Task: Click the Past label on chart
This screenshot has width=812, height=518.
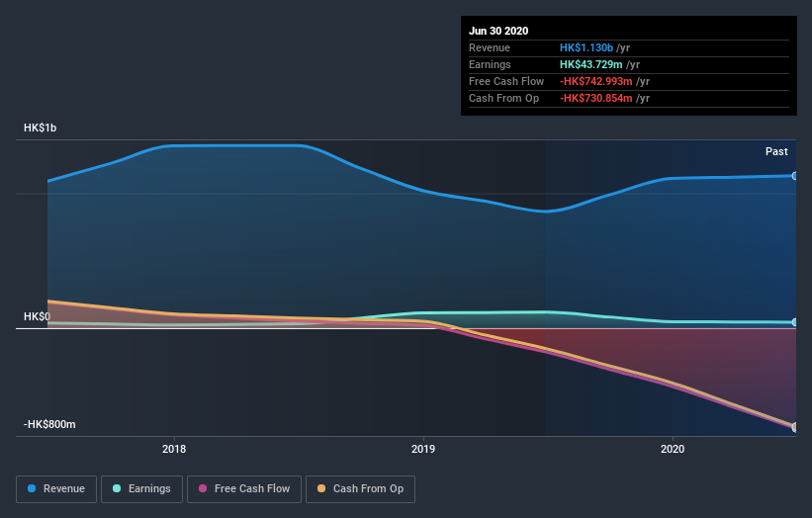Action: pos(776,151)
